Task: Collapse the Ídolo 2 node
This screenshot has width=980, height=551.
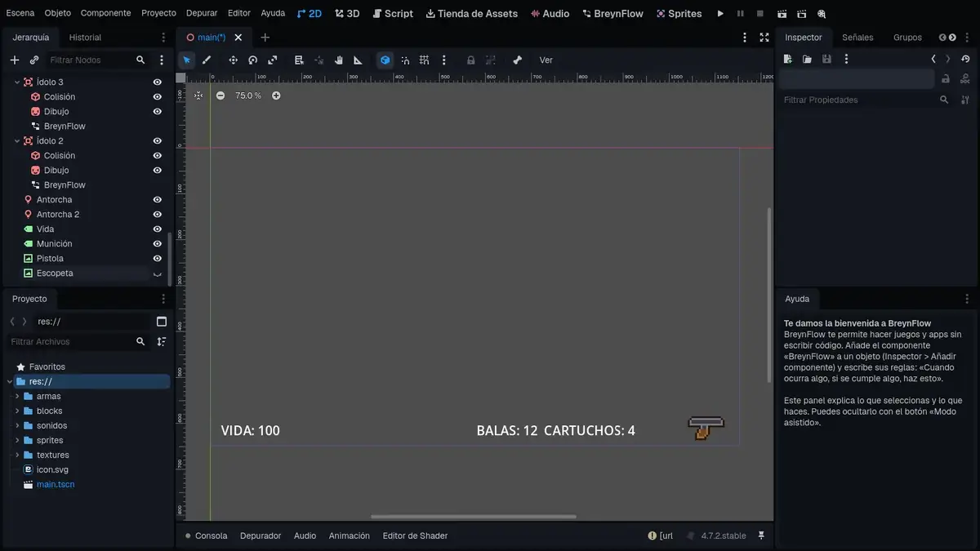Action: (17, 141)
